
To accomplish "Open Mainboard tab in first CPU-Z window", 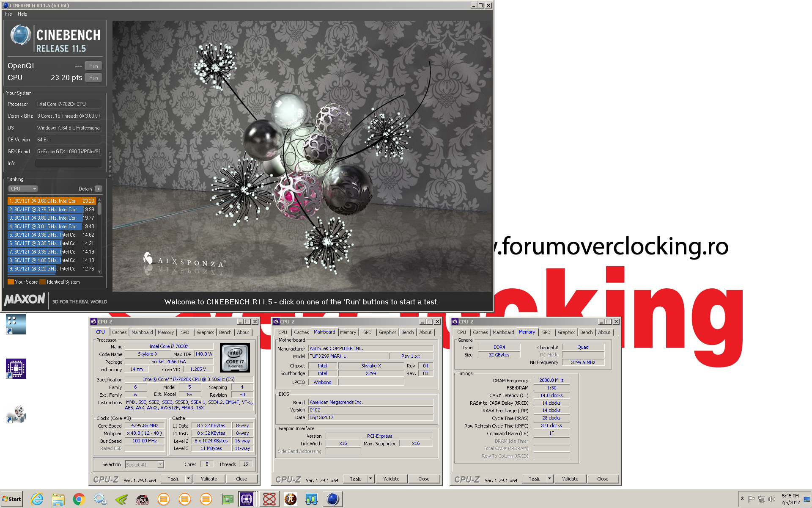I will [142, 332].
